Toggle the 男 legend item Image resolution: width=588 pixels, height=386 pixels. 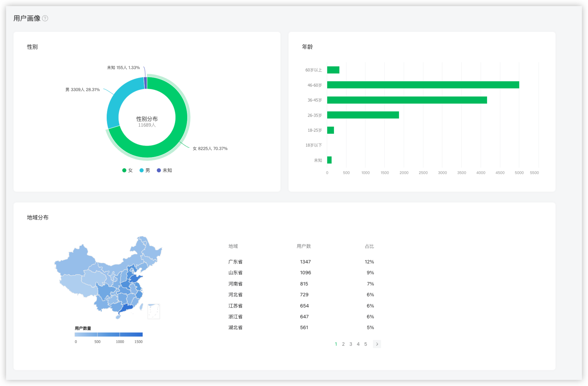click(x=145, y=170)
